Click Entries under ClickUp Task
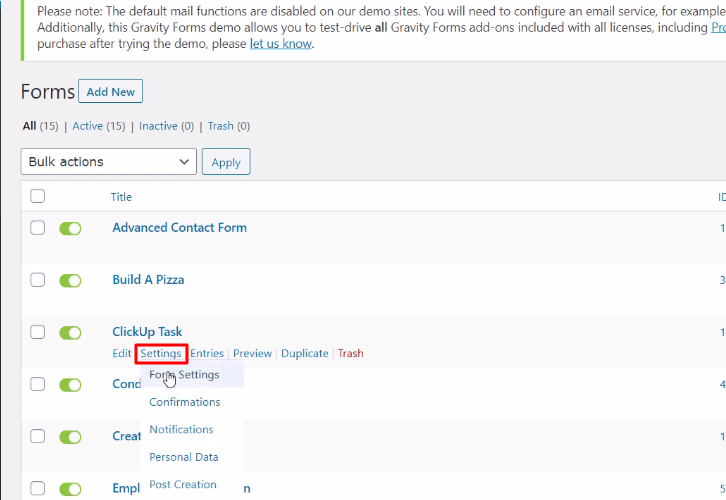Image resolution: width=726 pixels, height=500 pixels. coord(207,353)
